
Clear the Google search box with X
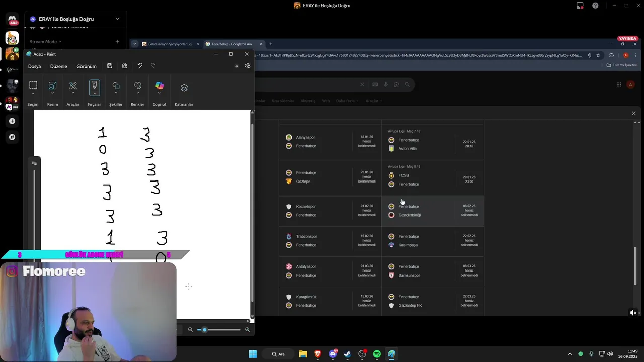362,85
